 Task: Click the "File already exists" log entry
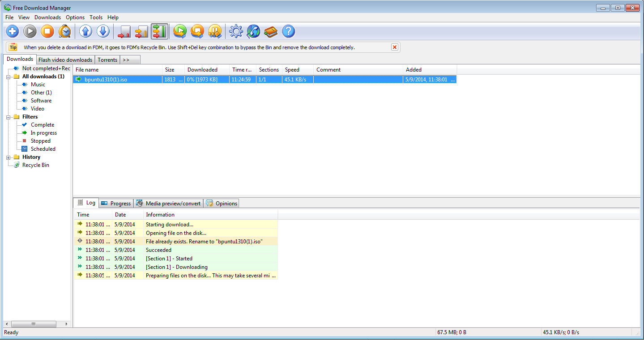tap(176, 242)
